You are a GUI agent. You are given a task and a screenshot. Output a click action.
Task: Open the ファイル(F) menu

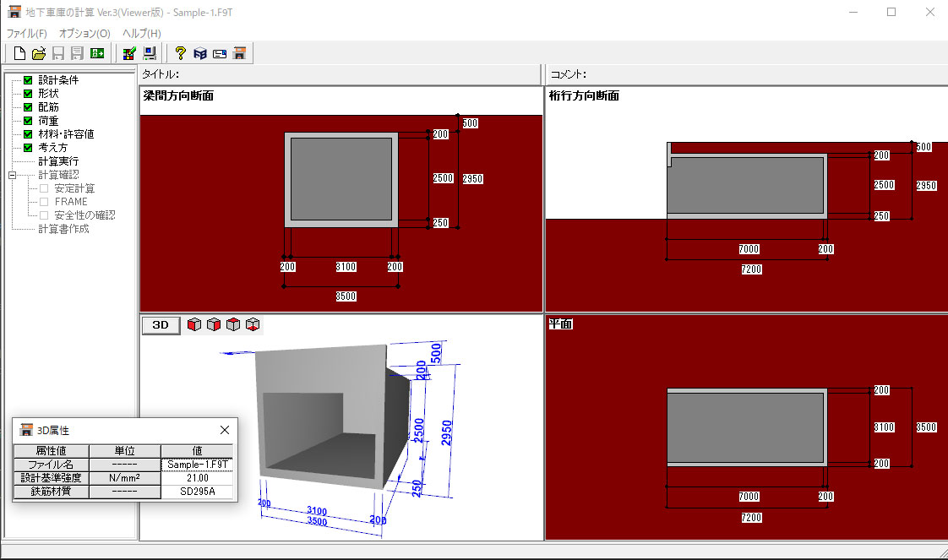(x=26, y=33)
